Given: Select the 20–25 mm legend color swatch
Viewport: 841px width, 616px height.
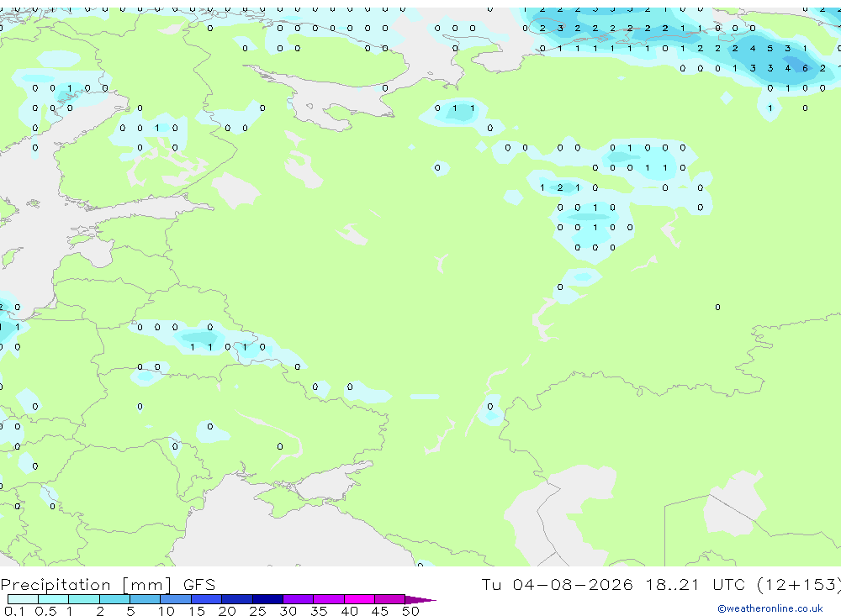Looking at the screenshot, I should click(237, 599).
